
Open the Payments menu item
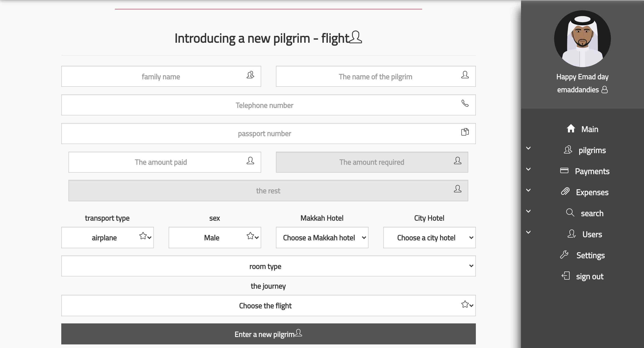coord(592,171)
